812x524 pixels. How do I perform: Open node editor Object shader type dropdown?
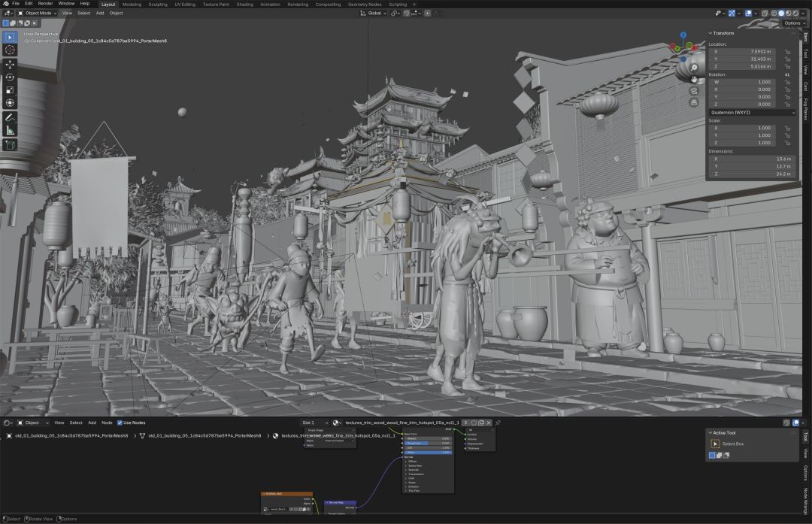coord(32,423)
